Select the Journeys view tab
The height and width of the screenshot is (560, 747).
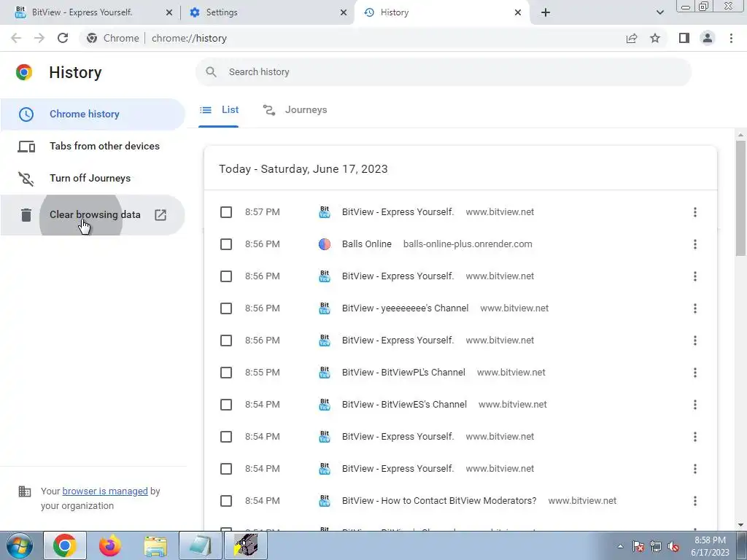[295, 110]
